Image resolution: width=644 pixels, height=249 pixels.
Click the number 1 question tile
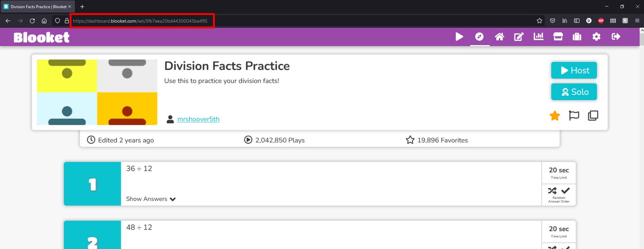point(92,184)
